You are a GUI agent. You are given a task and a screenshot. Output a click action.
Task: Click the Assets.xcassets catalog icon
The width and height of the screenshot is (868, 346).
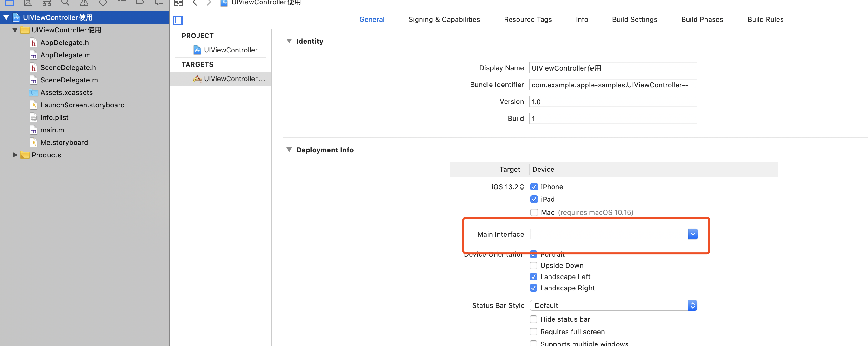pyautogui.click(x=33, y=92)
